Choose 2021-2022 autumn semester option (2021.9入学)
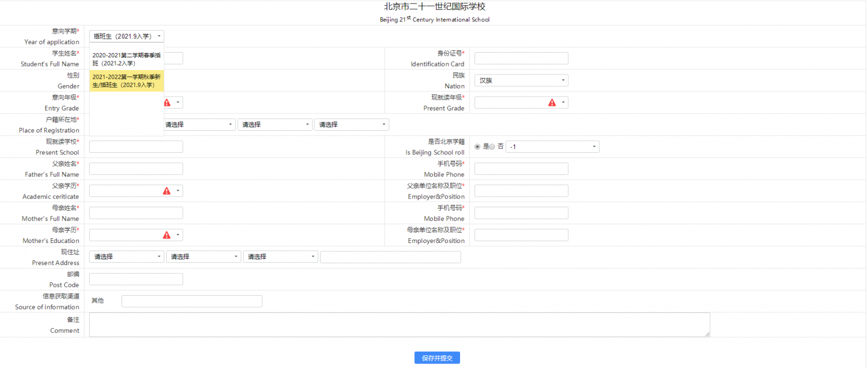 point(127,81)
